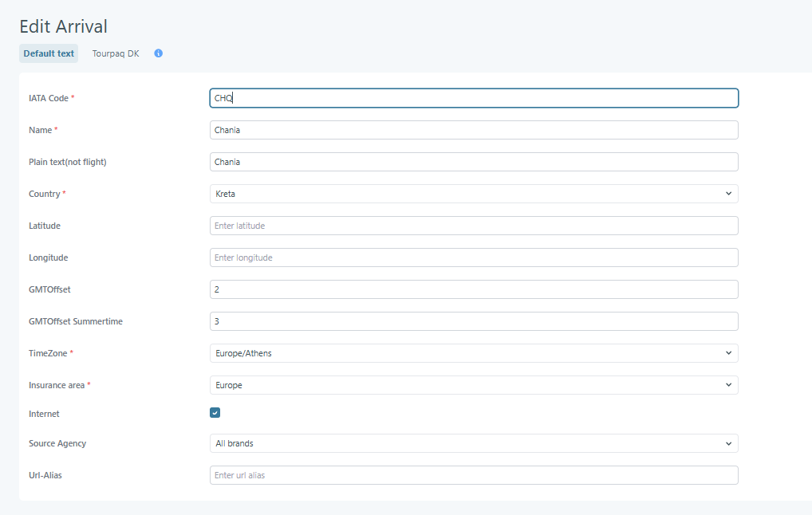Click the Source Agency label text
The width and height of the screenshot is (812, 515).
[x=57, y=443]
